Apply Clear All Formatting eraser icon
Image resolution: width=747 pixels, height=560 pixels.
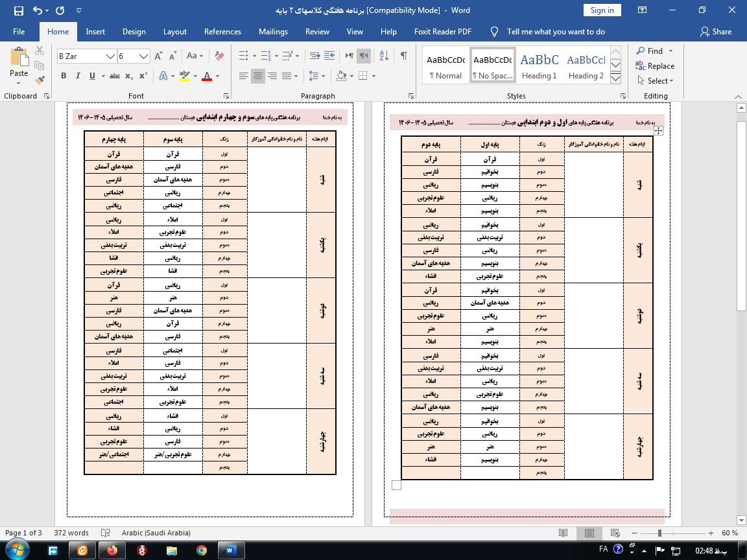219,56
